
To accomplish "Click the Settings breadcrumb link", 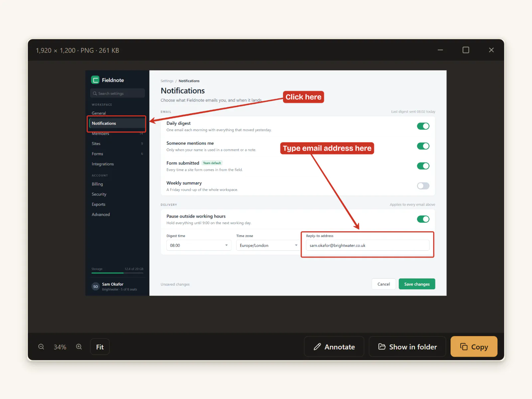I will pyautogui.click(x=167, y=81).
